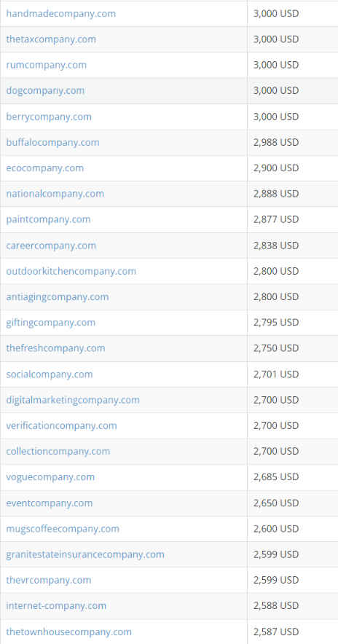Visit granitestateinsurancecompany.com link
This screenshot has width=338, height=644.
85,554
